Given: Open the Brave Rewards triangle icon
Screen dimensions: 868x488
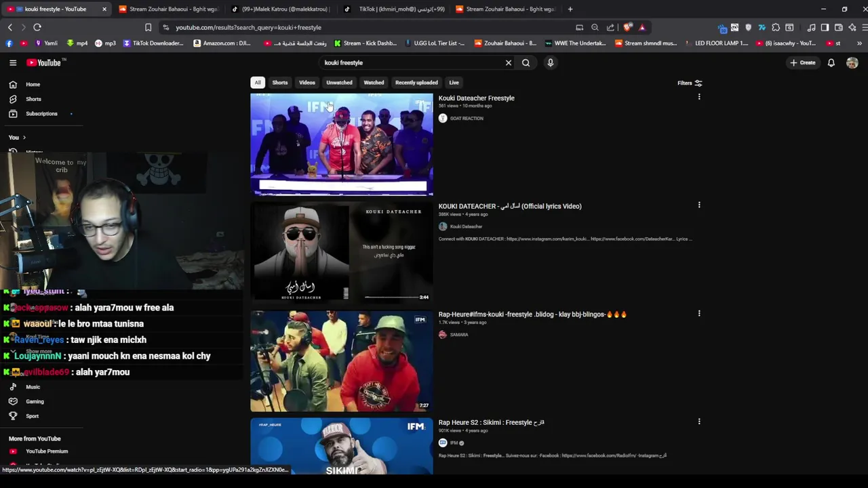Looking at the screenshot, I should click(x=642, y=28).
